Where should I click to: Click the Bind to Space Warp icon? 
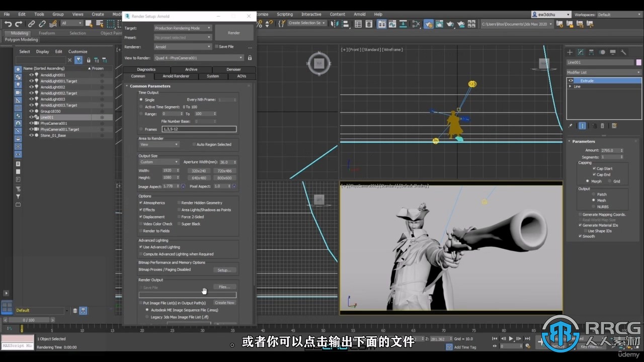(53, 24)
